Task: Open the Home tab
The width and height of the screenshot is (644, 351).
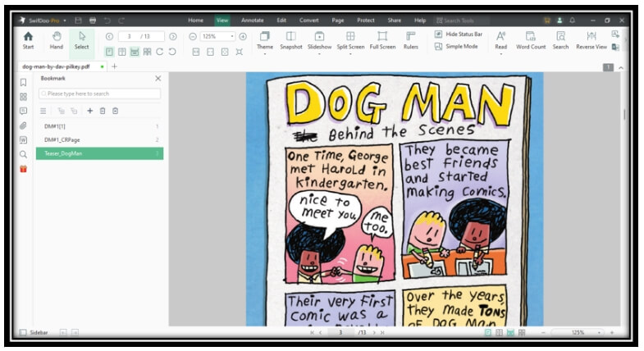Action: click(x=195, y=21)
